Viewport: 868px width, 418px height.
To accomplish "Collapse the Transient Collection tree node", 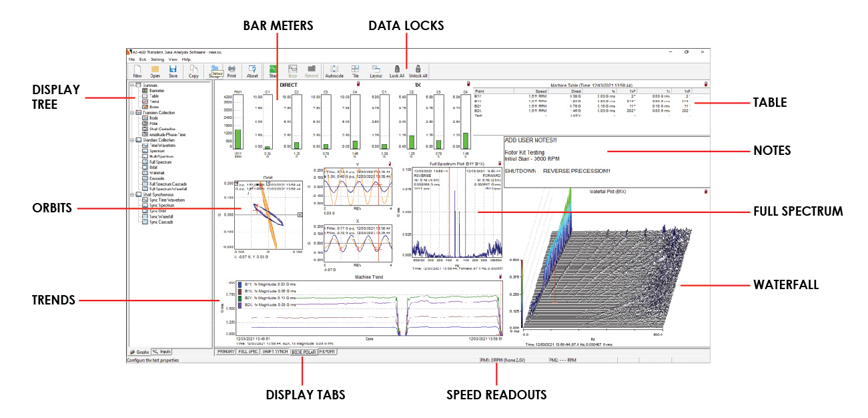I will coord(132,112).
